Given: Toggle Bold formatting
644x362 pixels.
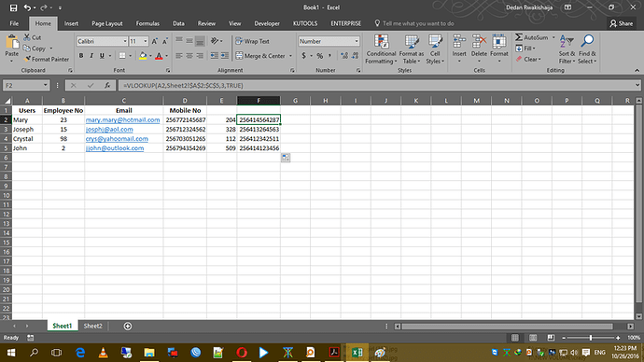Looking at the screenshot, I should pyautogui.click(x=81, y=56).
